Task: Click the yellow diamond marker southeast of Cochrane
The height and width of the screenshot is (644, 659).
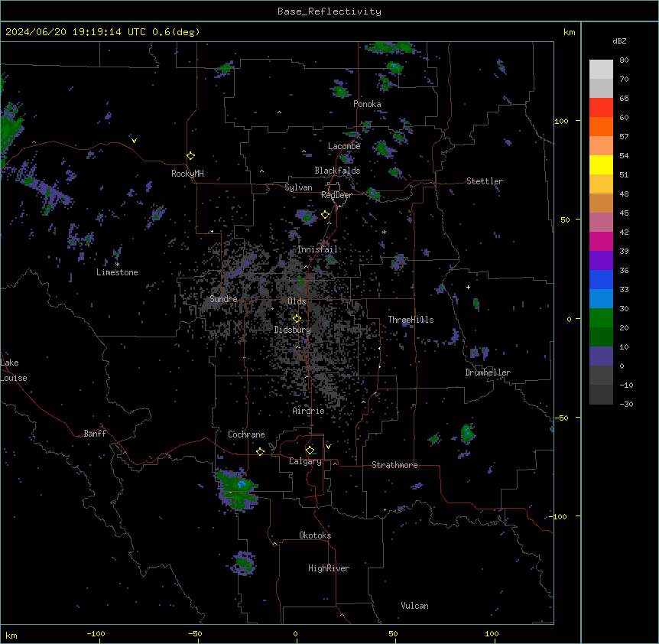Action: coord(260,451)
